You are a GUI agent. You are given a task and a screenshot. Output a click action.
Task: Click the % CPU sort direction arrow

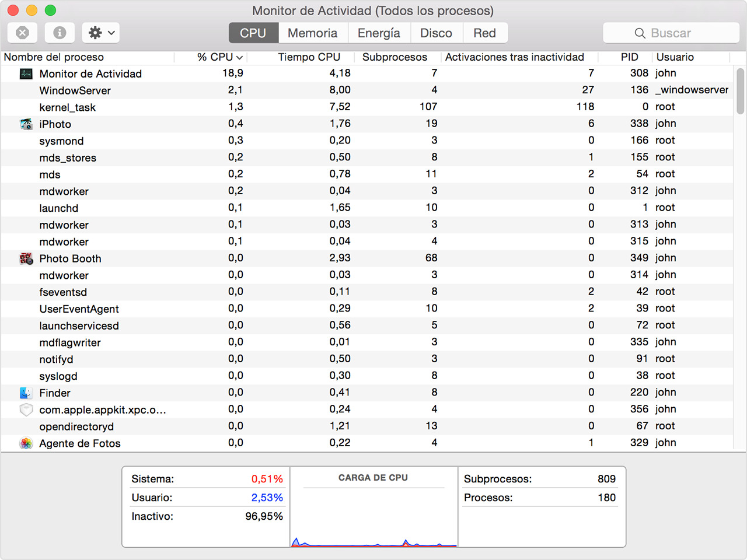(x=239, y=57)
